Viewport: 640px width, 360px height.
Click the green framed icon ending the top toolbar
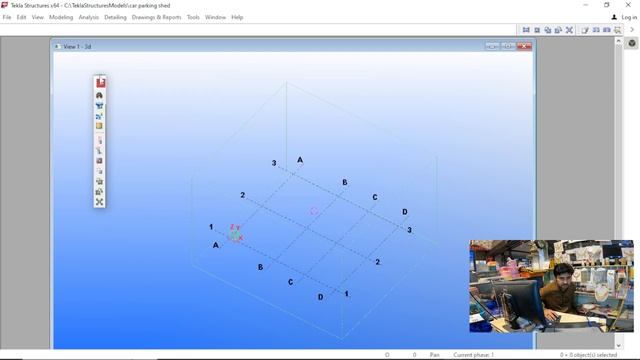[x=618, y=30]
